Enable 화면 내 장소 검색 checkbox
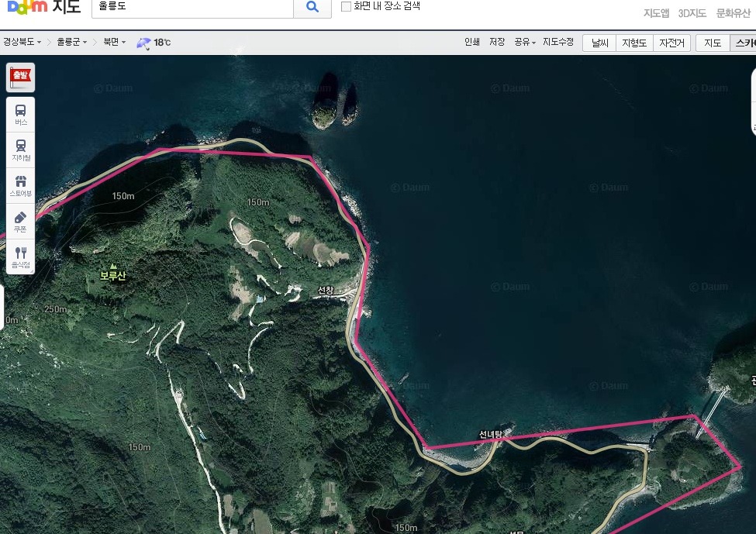This screenshot has width=756, height=534. pos(347,6)
